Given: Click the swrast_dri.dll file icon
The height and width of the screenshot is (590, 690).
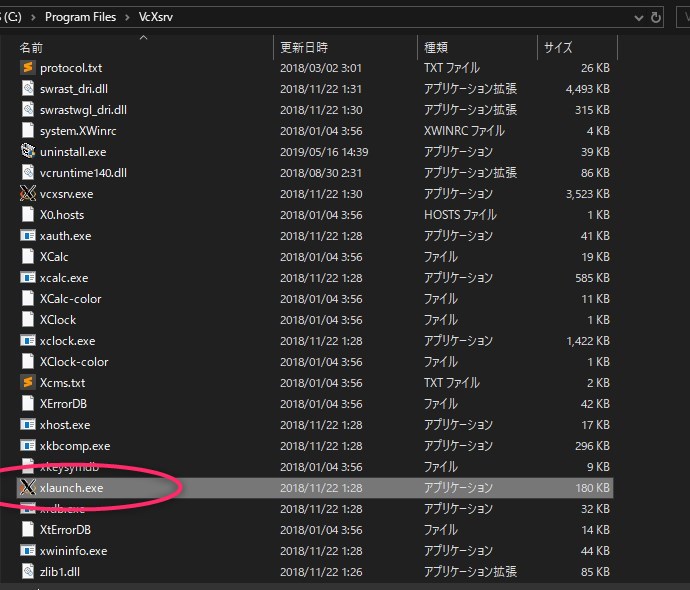Looking at the screenshot, I should (28, 89).
